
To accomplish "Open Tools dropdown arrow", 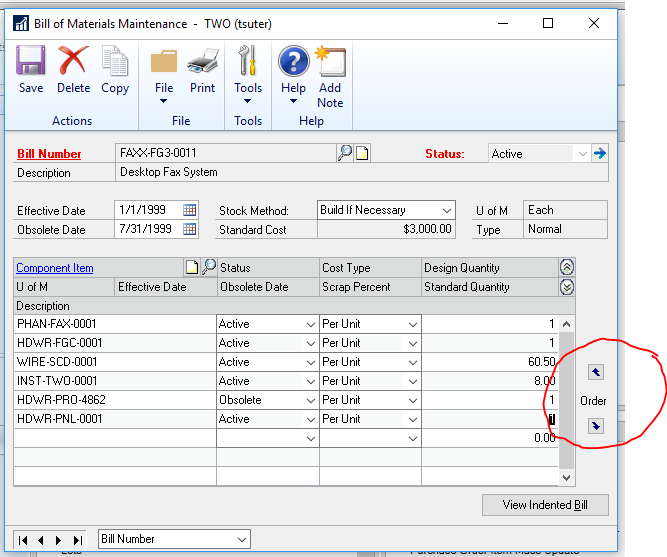I will (247, 101).
